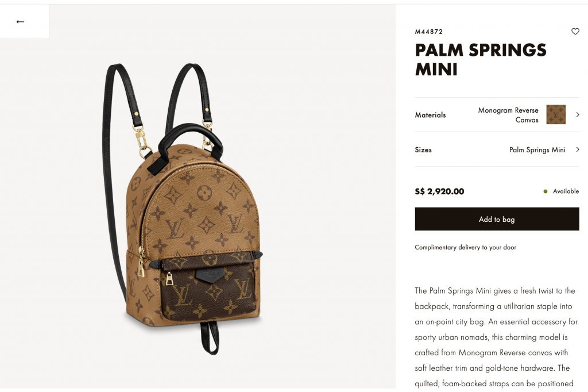The width and height of the screenshot is (588, 392).
Task: Click the back arrow icon
Action: pyautogui.click(x=20, y=22)
